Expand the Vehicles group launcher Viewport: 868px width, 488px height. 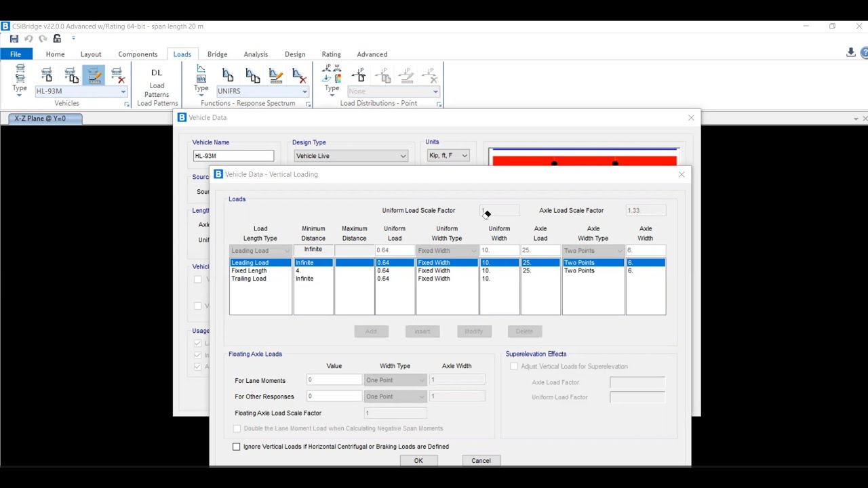click(x=127, y=104)
